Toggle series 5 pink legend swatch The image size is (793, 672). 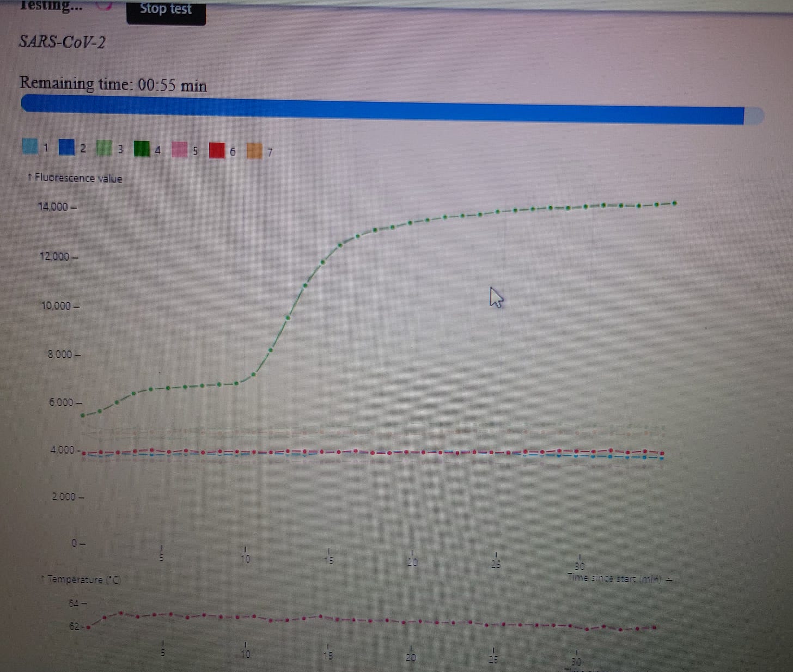(179, 149)
